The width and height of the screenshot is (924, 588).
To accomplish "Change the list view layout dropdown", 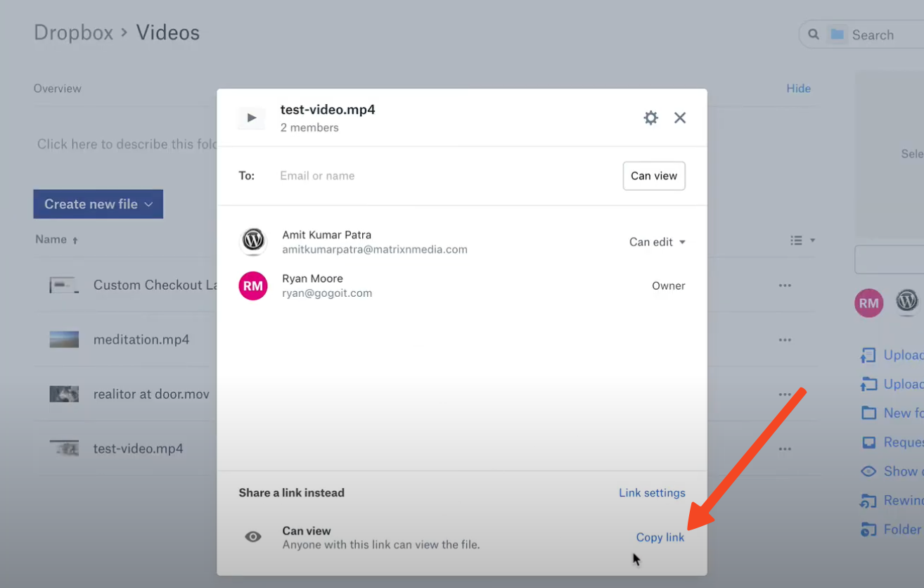I will click(802, 241).
